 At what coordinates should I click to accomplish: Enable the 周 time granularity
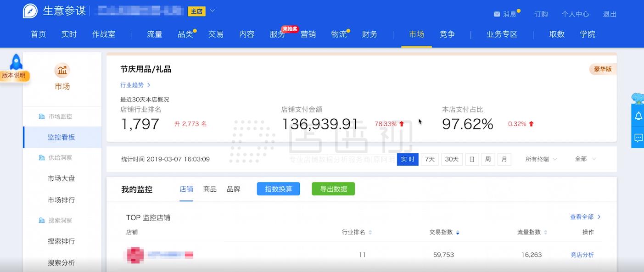[x=488, y=159]
